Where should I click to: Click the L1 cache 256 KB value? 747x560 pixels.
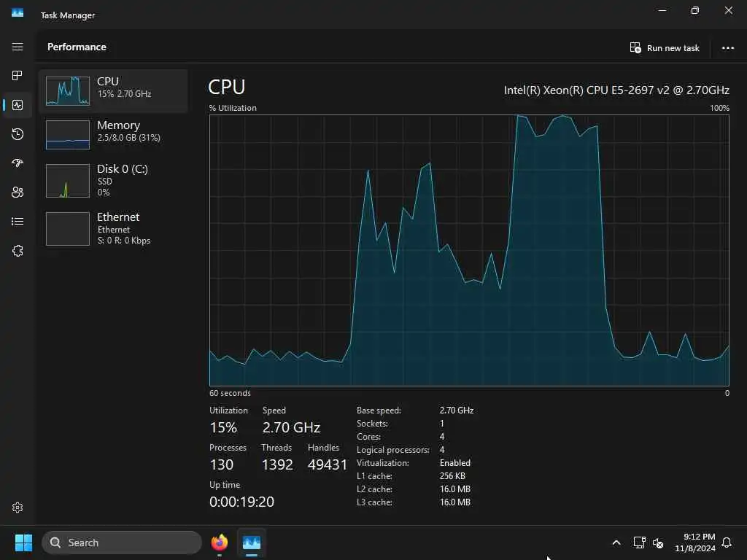(452, 475)
